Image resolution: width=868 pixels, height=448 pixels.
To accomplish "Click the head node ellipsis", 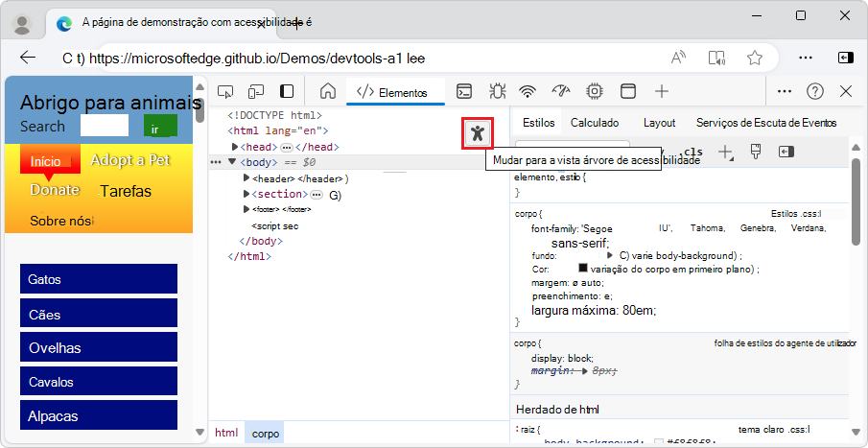I will [286, 148].
